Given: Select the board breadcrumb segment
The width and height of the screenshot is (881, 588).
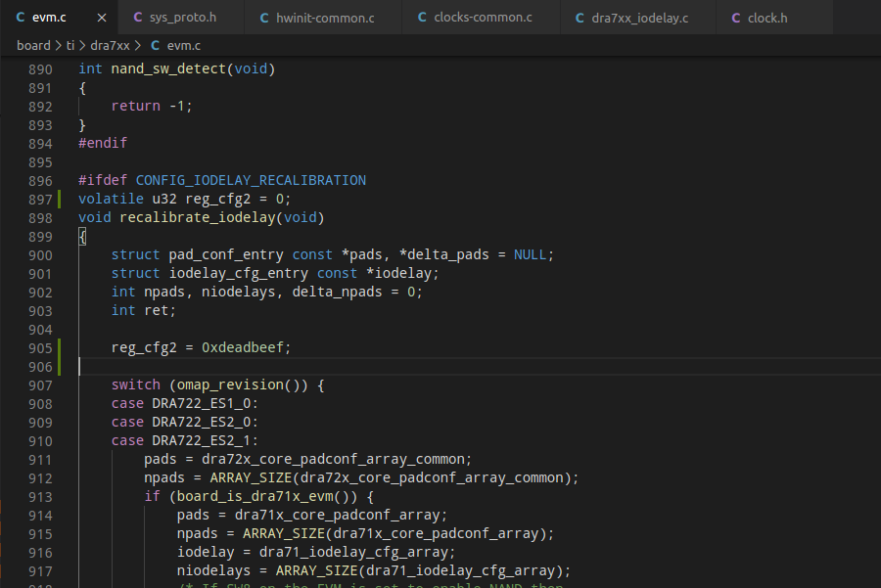Looking at the screenshot, I should tap(33, 45).
